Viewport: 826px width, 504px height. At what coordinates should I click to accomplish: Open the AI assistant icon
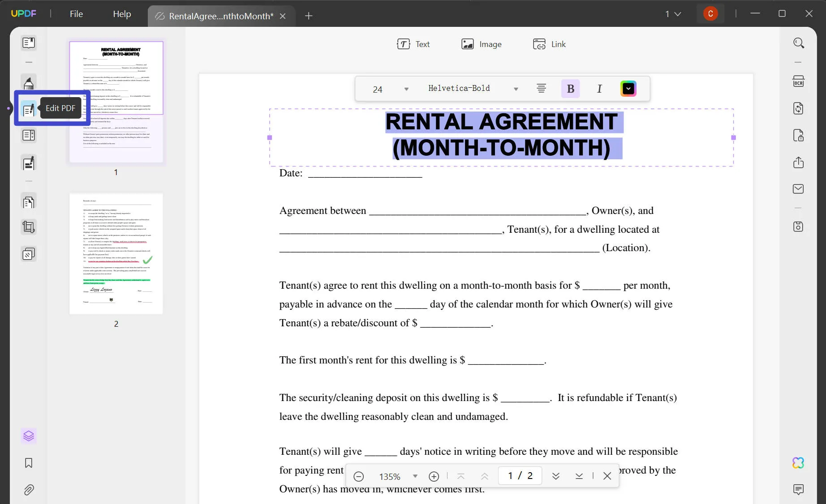pos(799,463)
